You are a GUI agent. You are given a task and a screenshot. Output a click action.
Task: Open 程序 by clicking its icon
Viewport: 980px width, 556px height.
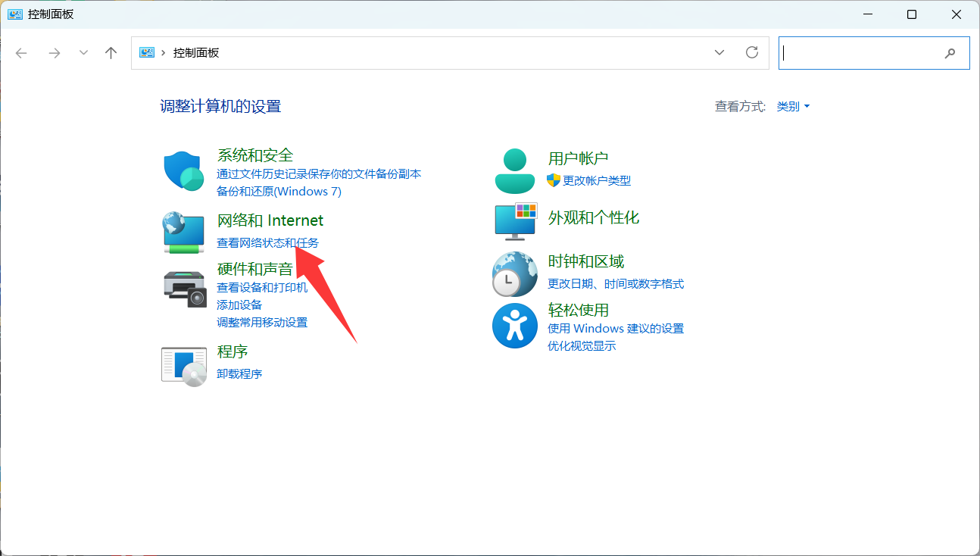click(x=183, y=366)
